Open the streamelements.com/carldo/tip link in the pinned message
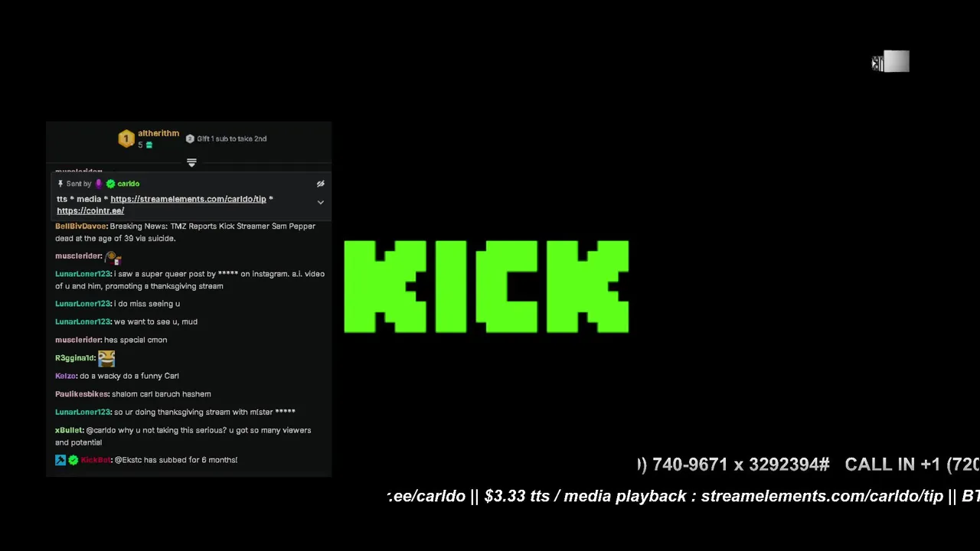 pyautogui.click(x=188, y=199)
